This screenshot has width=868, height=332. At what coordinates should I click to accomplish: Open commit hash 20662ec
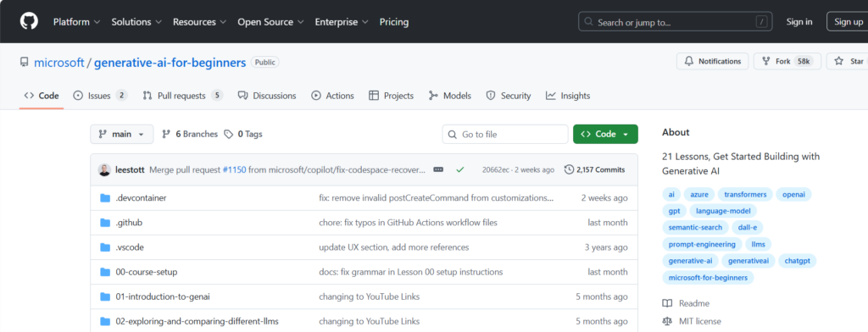[497, 170]
